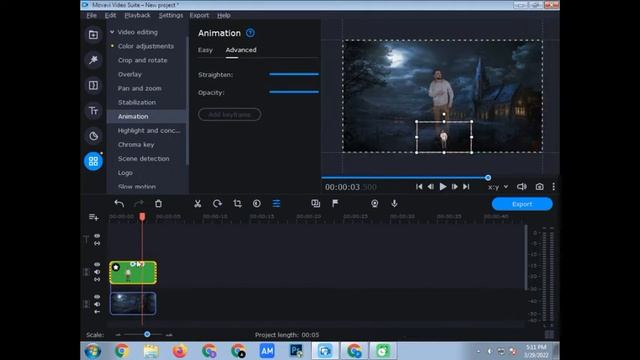Open the Transitions panel icon
Viewport: 640px width, 360px height.
coord(93,85)
